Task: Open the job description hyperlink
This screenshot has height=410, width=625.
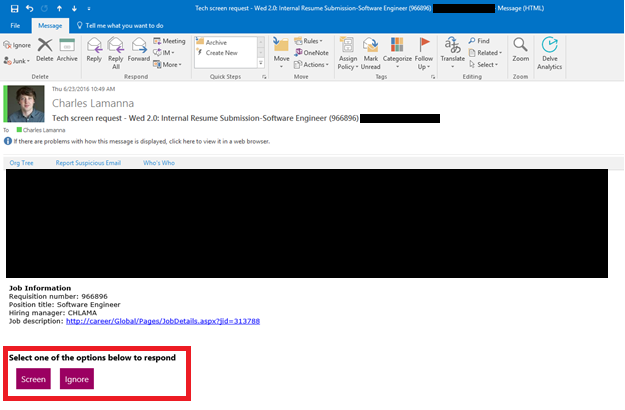Action: (x=163, y=321)
